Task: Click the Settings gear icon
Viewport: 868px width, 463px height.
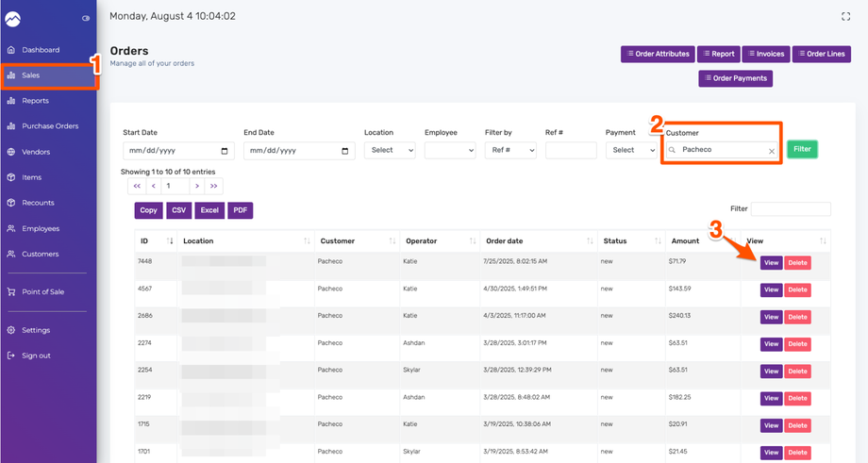Action: pos(11,331)
